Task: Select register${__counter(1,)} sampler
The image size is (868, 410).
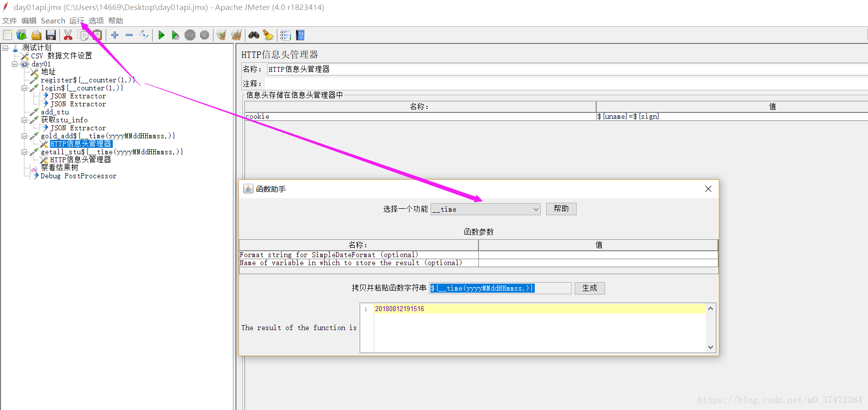Action: [88, 80]
